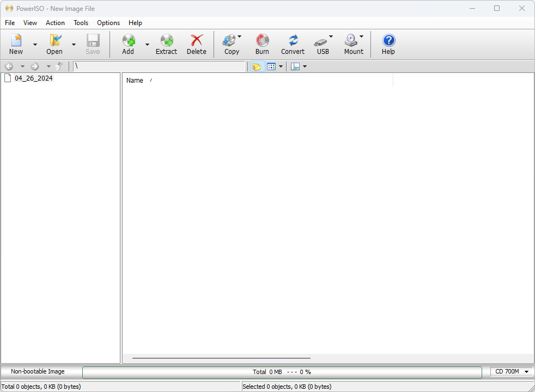
Task: Click the red Delete toolbar icon
Action: coord(197,40)
